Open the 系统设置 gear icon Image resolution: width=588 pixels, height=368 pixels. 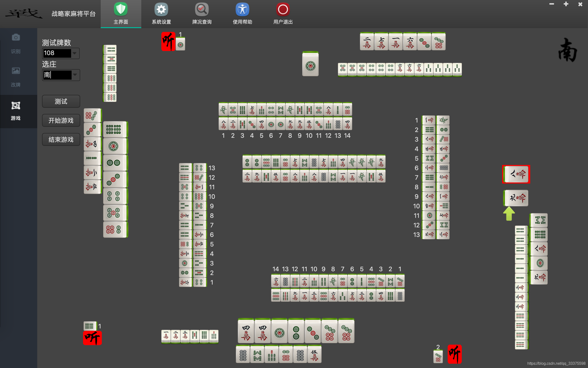pyautogui.click(x=161, y=10)
